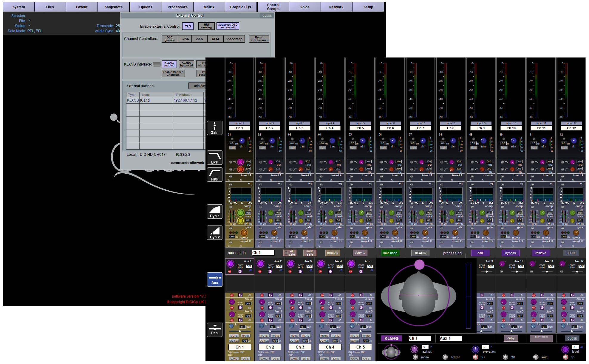Select the i3D radio mode
This screenshot has height=364, width=589.
coord(505,357)
